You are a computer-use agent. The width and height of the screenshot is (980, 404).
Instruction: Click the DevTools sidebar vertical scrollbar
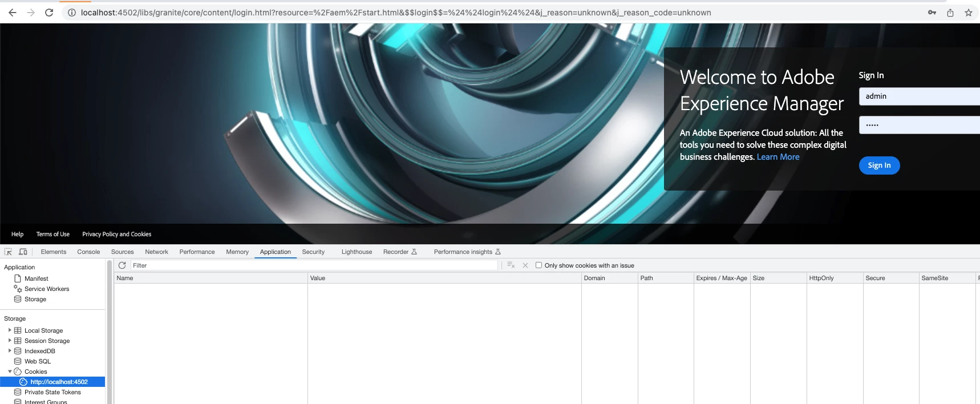coord(110,332)
